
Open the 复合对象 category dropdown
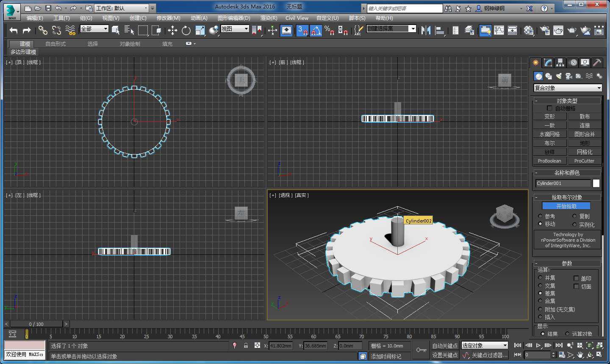pyautogui.click(x=568, y=88)
